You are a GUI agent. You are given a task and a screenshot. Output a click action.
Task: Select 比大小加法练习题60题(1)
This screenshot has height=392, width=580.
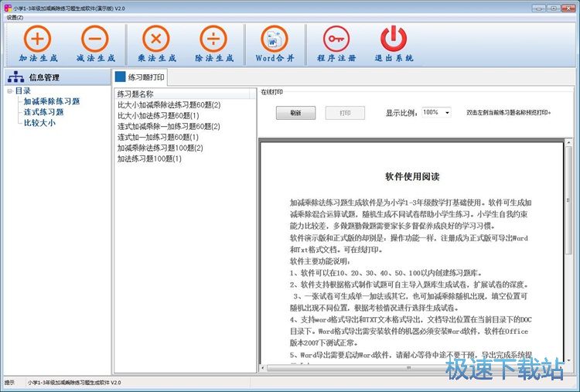pyautogui.click(x=159, y=116)
